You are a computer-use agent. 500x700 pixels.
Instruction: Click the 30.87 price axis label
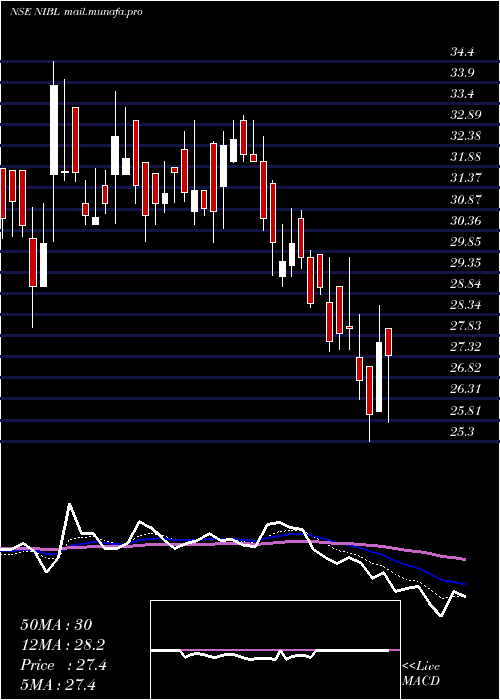(466, 200)
